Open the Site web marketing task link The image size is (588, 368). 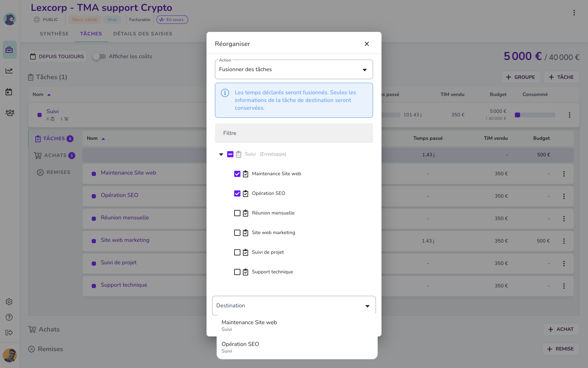[x=125, y=240]
